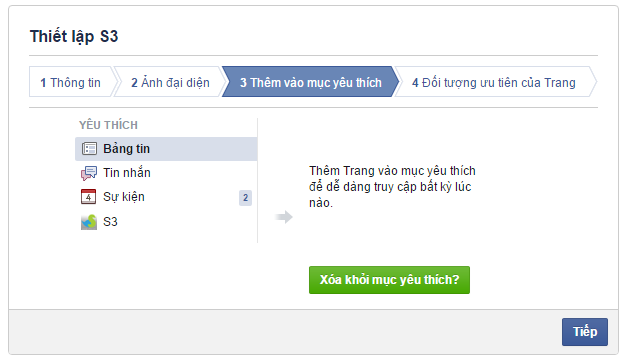Click the number 4 in the last step
Viewport: 625px width, 360px height.
415,83
